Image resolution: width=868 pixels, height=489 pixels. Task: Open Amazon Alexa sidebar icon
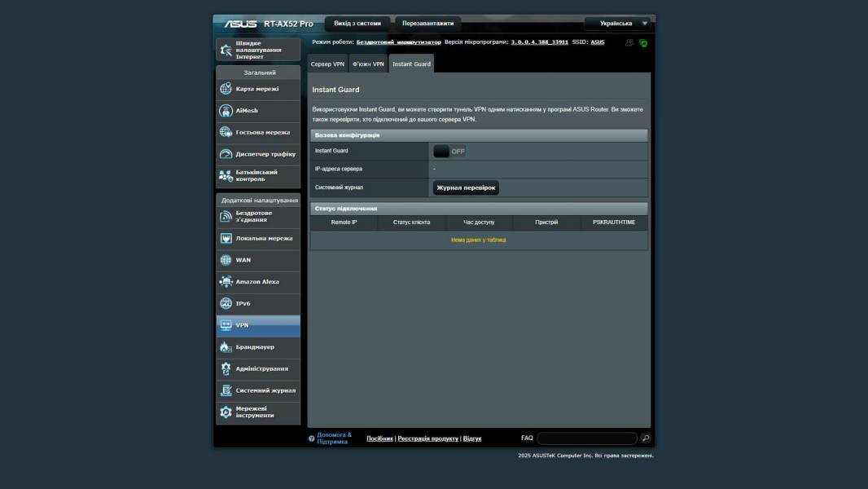coord(226,282)
